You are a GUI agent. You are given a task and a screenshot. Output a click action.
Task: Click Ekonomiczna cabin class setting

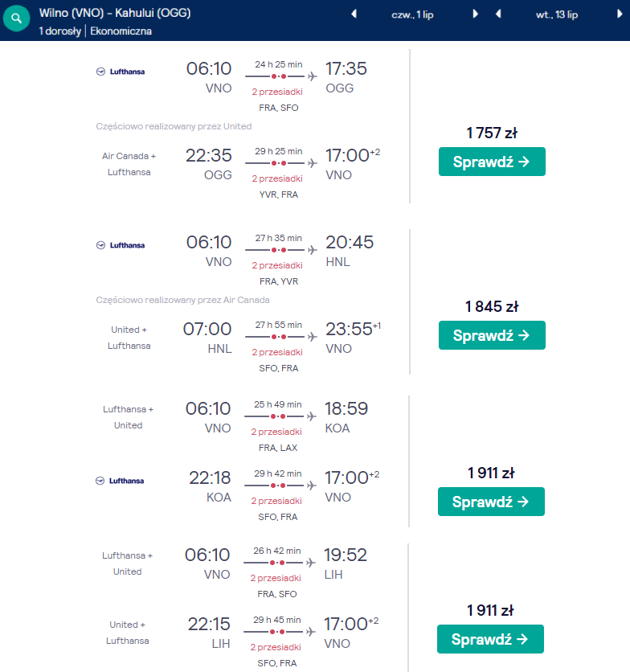[x=121, y=31]
